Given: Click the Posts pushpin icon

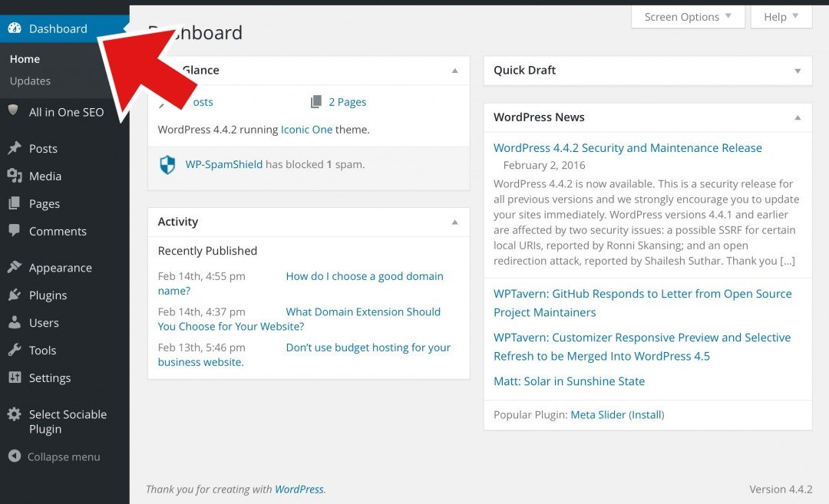Looking at the screenshot, I should [x=15, y=148].
